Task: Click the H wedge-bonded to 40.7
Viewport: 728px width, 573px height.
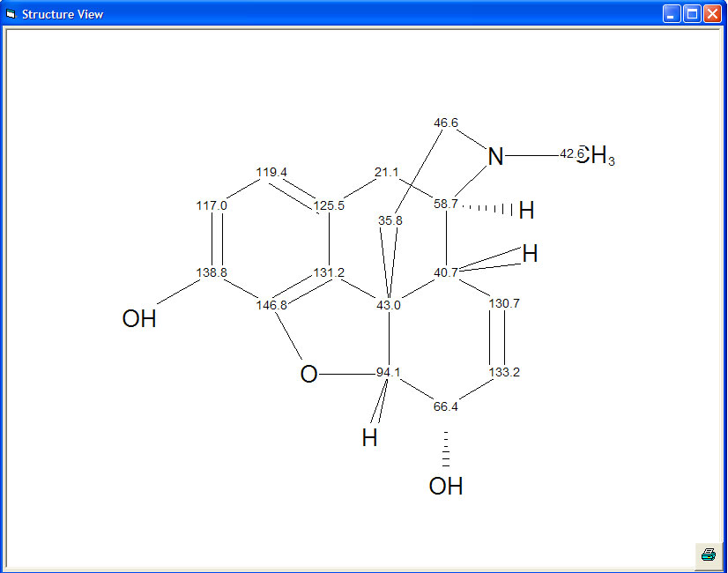Action: pos(530,254)
